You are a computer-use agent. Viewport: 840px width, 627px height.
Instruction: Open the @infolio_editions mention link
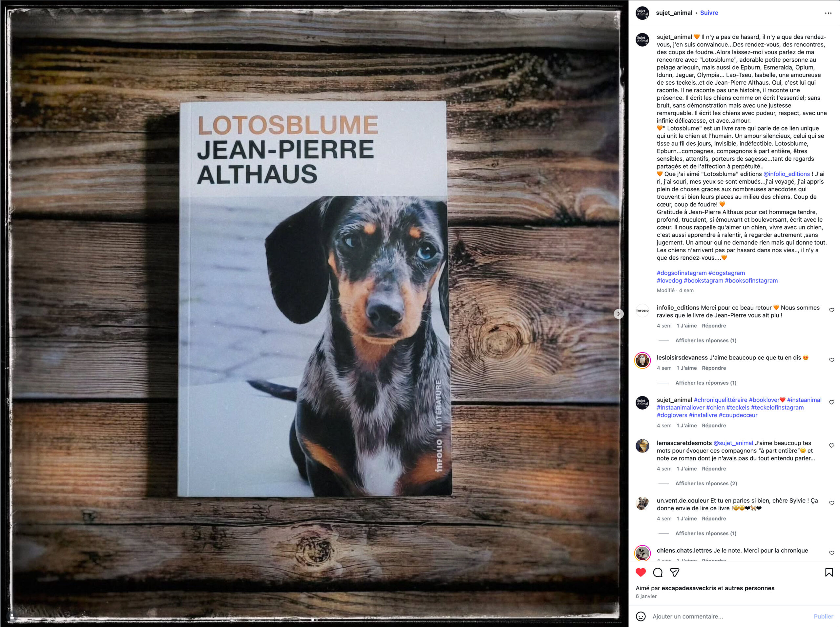click(x=787, y=174)
